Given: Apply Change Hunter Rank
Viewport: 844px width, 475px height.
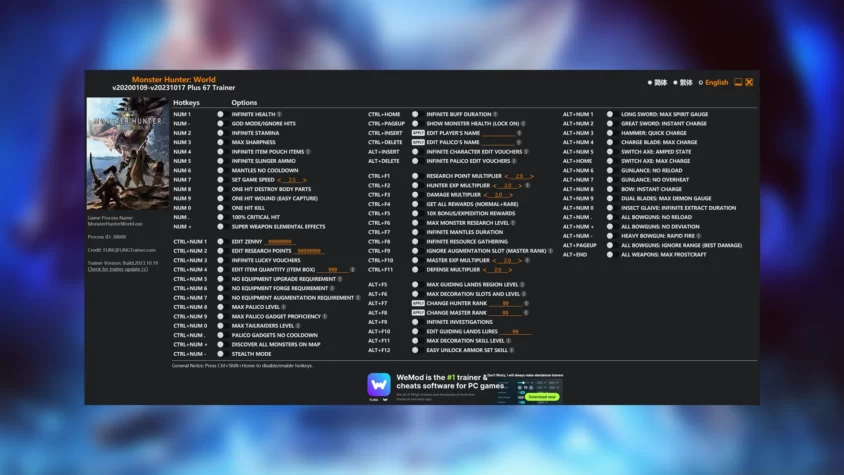Looking at the screenshot, I should tap(418, 303).
